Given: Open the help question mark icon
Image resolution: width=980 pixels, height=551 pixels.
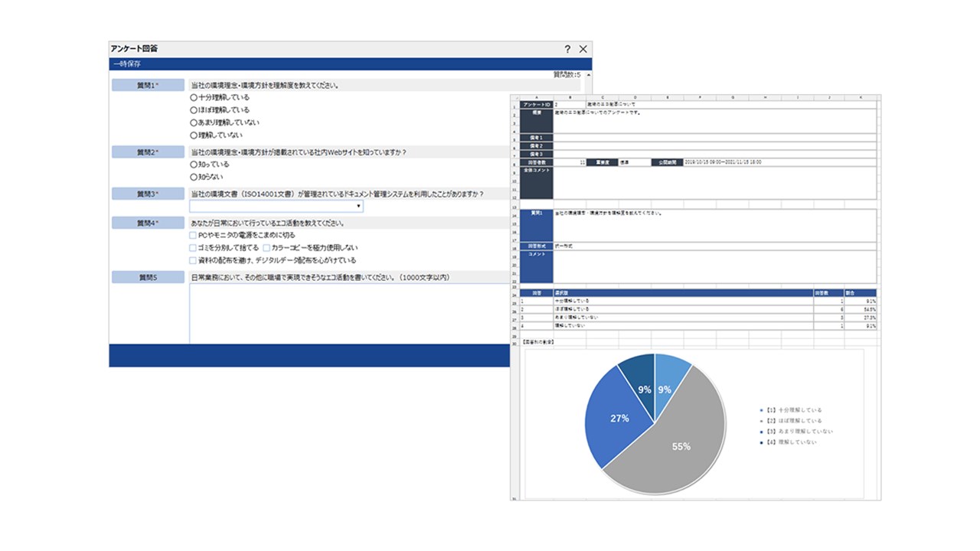Looking at the screenshot, I should [x=567, y=49].
